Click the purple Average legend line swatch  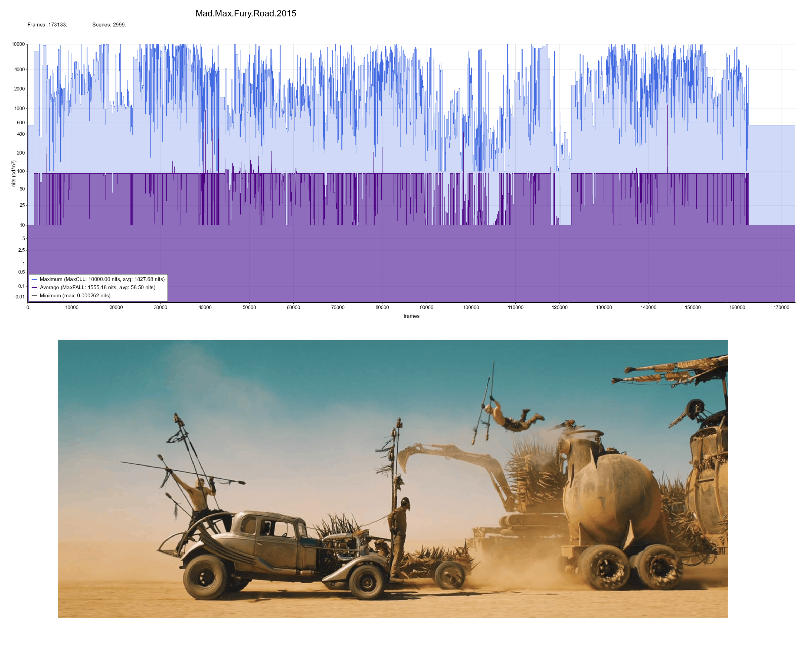tap(34, 288)
